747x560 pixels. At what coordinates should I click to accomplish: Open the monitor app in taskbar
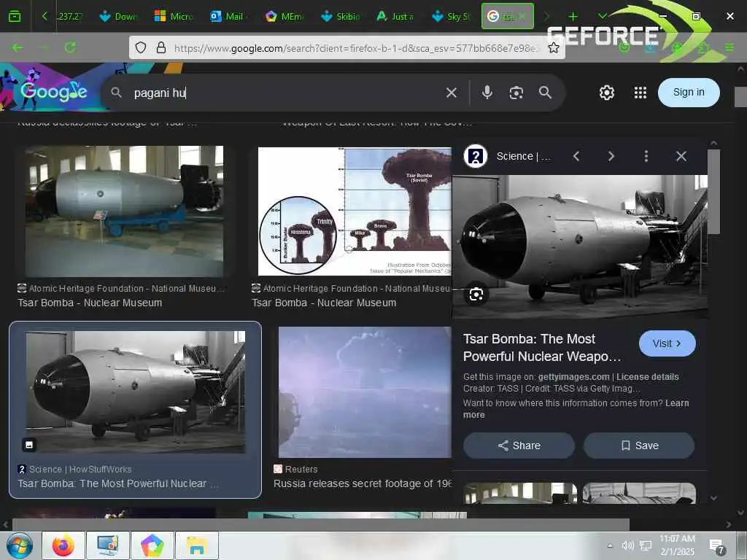coord(108,545)
